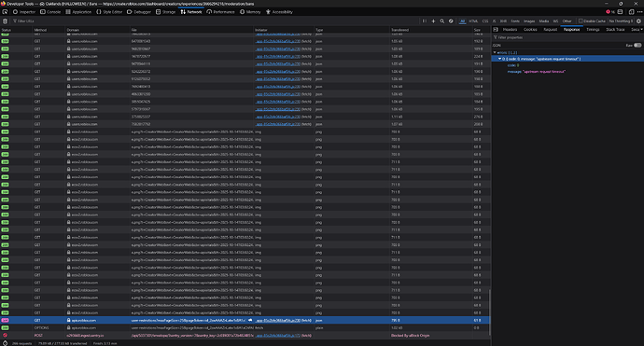The width and height of the screenshot is (644, 346).
Task: Switch to Style Editor tab
Action: 109,12
